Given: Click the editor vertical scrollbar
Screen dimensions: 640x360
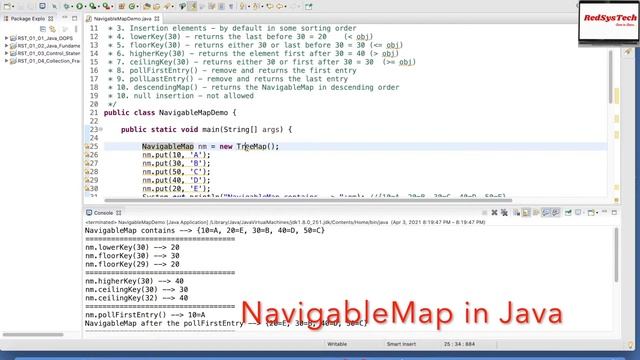Looking at the screenshot, I should (x=611, y=78).
